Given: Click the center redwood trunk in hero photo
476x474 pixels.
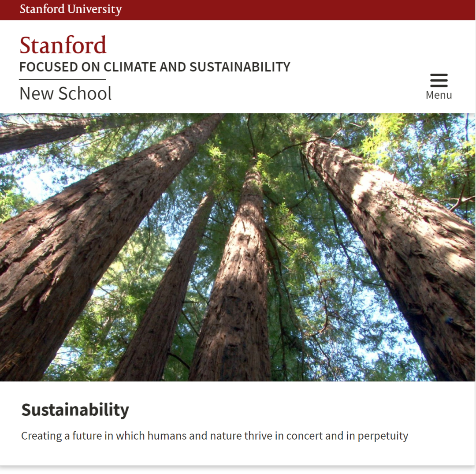Looking at the screenshot, I should [234, 288].
